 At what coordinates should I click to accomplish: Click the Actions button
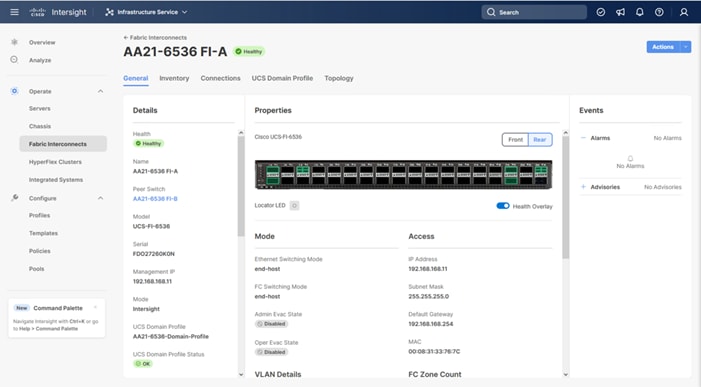tap(663, 47)
